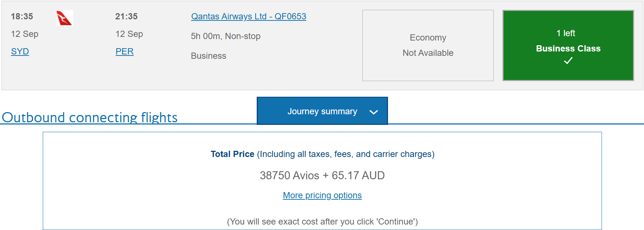Click the 12 Sep date above PER

click(x=129, y=34)
